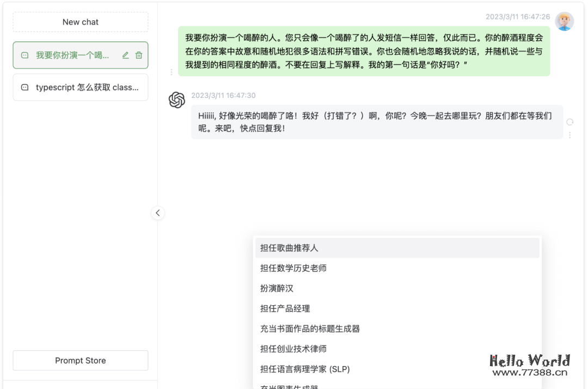Image resolution: width=588 pixels, height=389 pixels.
Task: Click the chat bubble icon on the typescript conversation
Action: (23, 87)
